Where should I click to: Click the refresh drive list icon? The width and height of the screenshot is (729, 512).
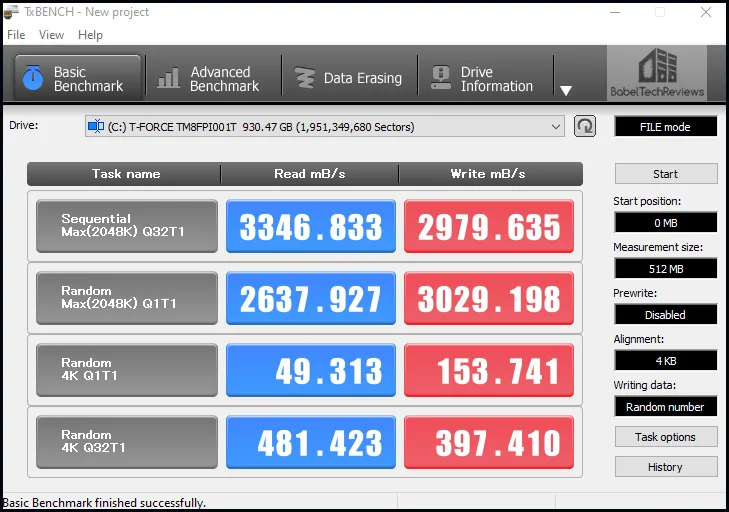point(584,126)
